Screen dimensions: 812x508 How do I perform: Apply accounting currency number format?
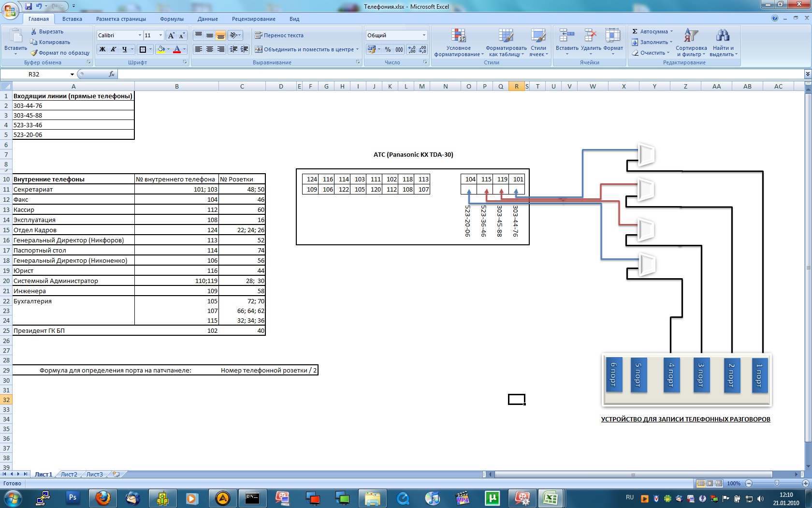371,49
